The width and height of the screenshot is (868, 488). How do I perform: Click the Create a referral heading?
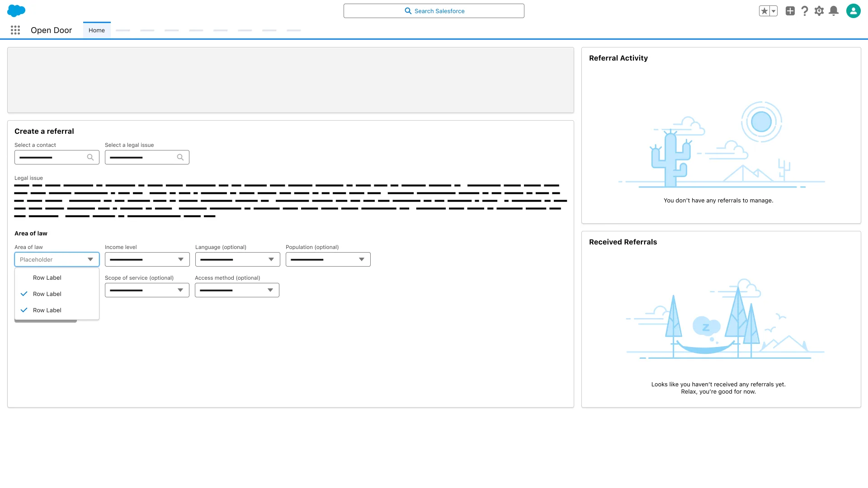(x=44, y=131)
